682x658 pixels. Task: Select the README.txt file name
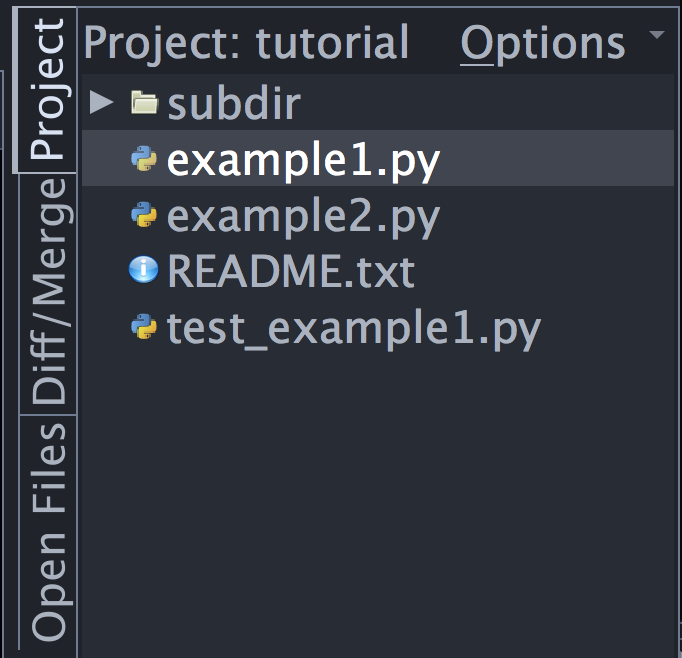point(290,271)
